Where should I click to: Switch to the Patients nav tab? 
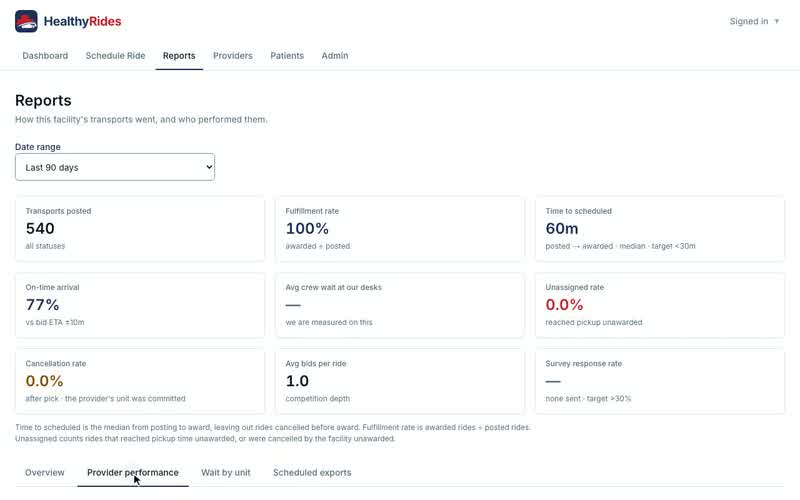(x=287, y=56)
